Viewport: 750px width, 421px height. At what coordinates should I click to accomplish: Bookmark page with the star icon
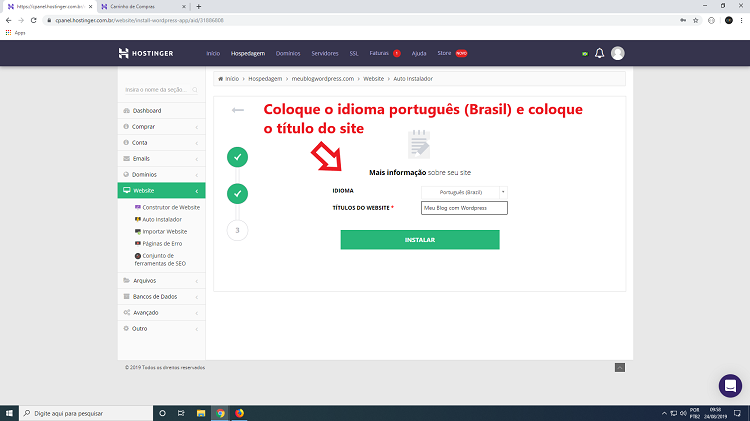click(x=695, y=20)
